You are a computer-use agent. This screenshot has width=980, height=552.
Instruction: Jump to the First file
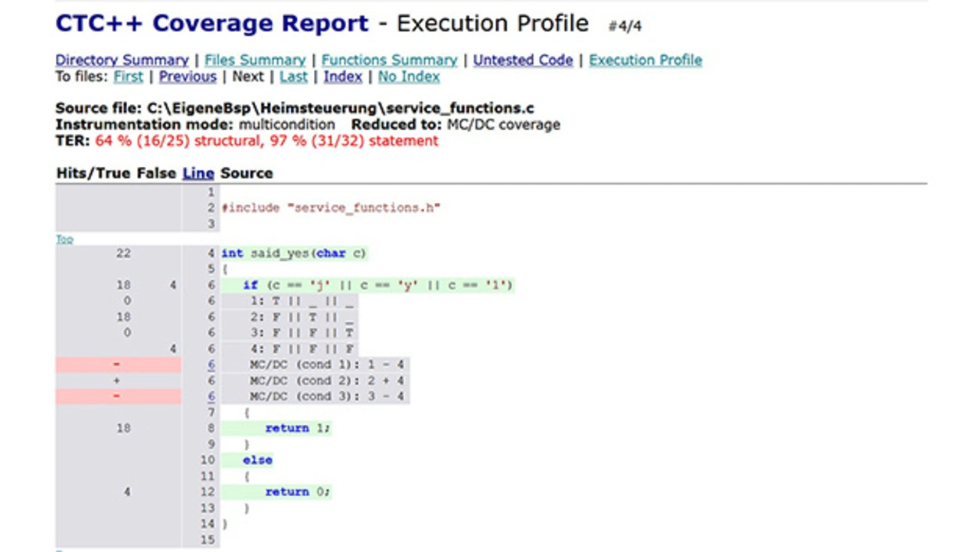pyautogui.click(x=128, y=77)
